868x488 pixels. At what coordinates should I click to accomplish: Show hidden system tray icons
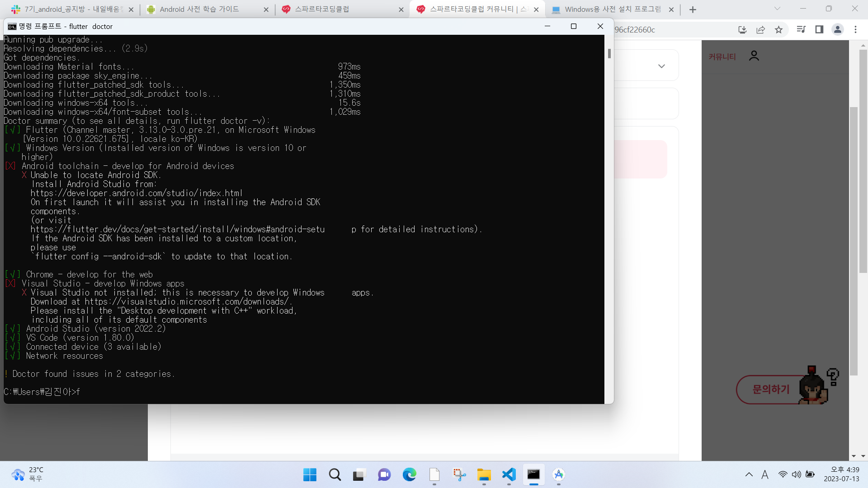tap(749, 474)
